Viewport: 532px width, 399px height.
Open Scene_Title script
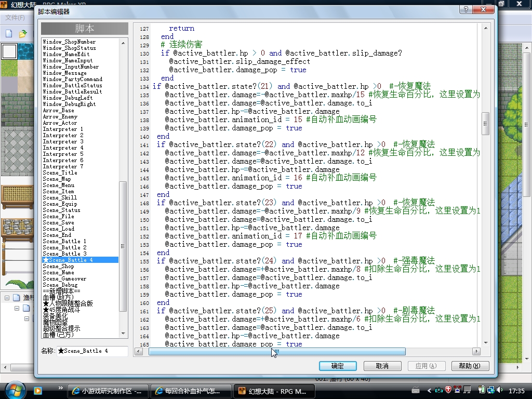[x=60, y=172]
